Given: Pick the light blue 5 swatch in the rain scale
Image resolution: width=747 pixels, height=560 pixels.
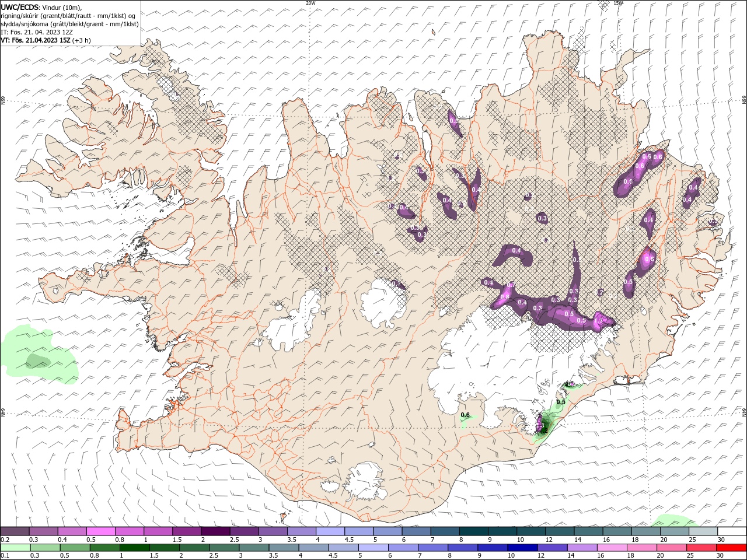Looking at the screenshot, I should [x=373, y=548].
